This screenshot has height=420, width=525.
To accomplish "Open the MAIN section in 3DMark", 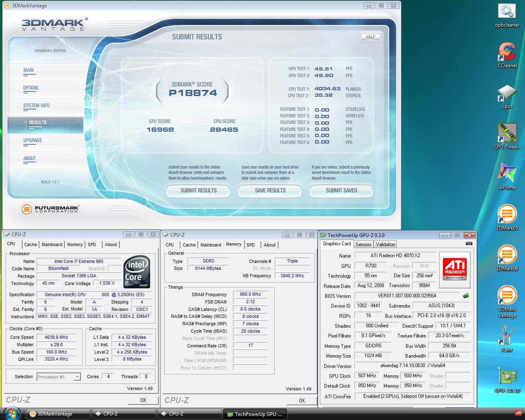I will point(29,70).
